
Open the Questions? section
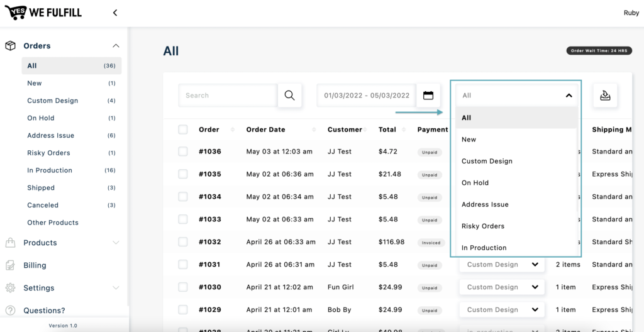[x=44, y=311]
